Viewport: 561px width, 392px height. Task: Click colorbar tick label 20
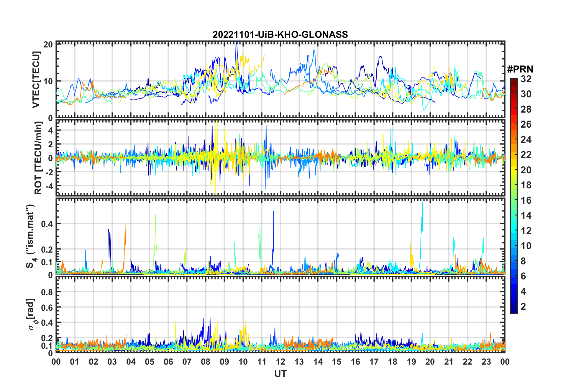pos(526,170)
